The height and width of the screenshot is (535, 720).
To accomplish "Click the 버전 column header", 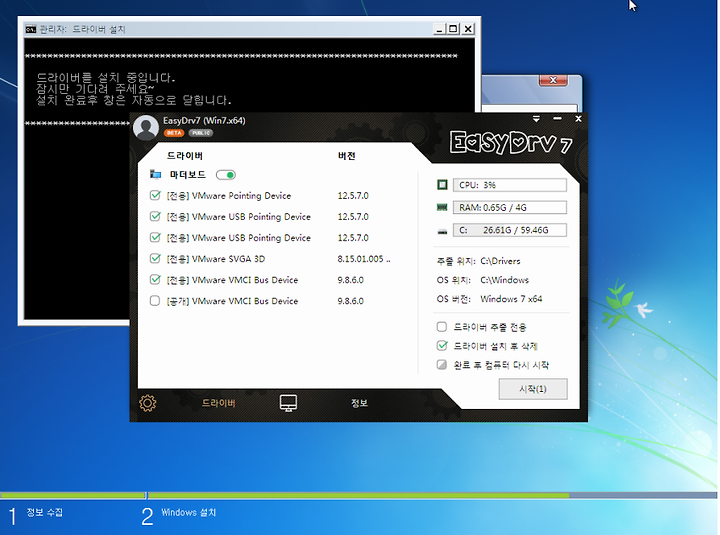I will click(347, 156).
